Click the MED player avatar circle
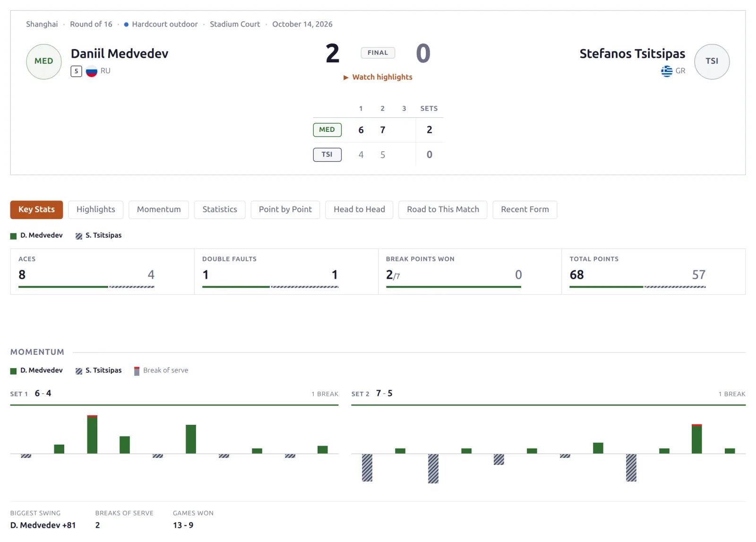The height and width of the screenshot is (542, 756). pos(44,61)
